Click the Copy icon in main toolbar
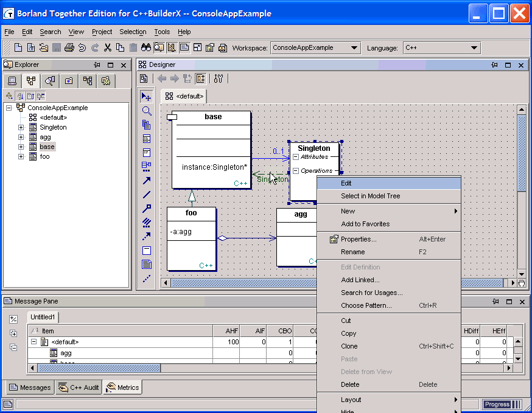 pos(120,48)
